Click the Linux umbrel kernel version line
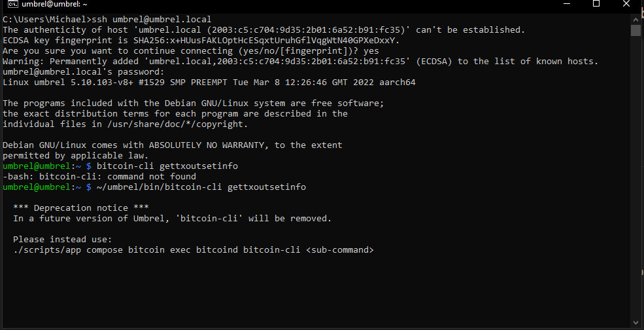 (x=209, y=82)
